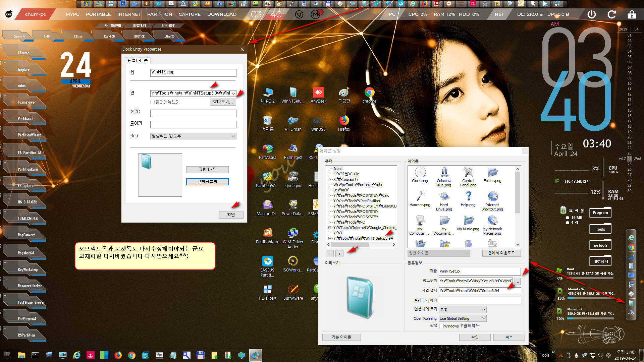The width and height of the screenshot is (644, 362).
Task: Launch the VHDman desktop shortcut
Action: (x=293, y=123)
